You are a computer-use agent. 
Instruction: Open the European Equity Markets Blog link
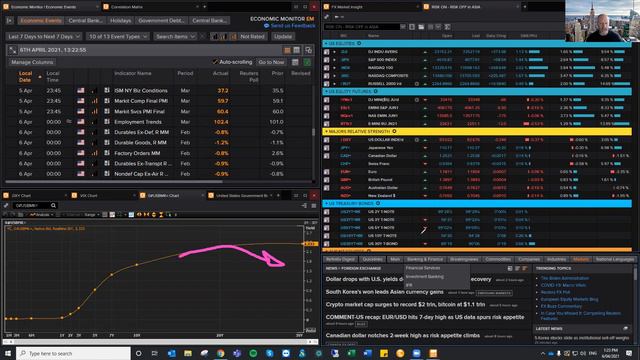coord(569,299)
